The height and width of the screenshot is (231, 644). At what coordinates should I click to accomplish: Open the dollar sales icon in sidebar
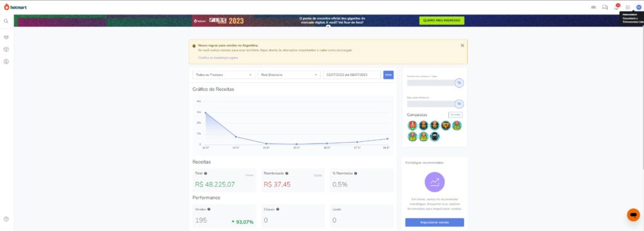pos(6,62)
